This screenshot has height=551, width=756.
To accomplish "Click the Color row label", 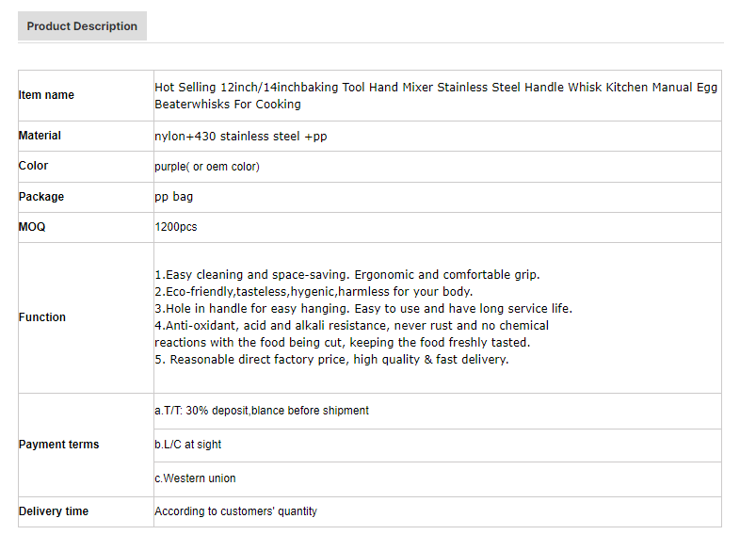I will [x=33, y=166].
